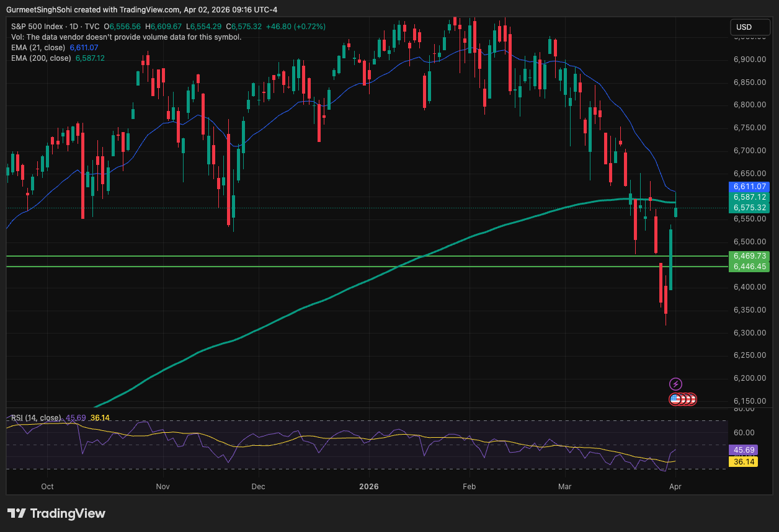The height and width of the screenshot is (532, 779).
Task: Click the close price C6,575.32 in header
Action: pos(244,27)
